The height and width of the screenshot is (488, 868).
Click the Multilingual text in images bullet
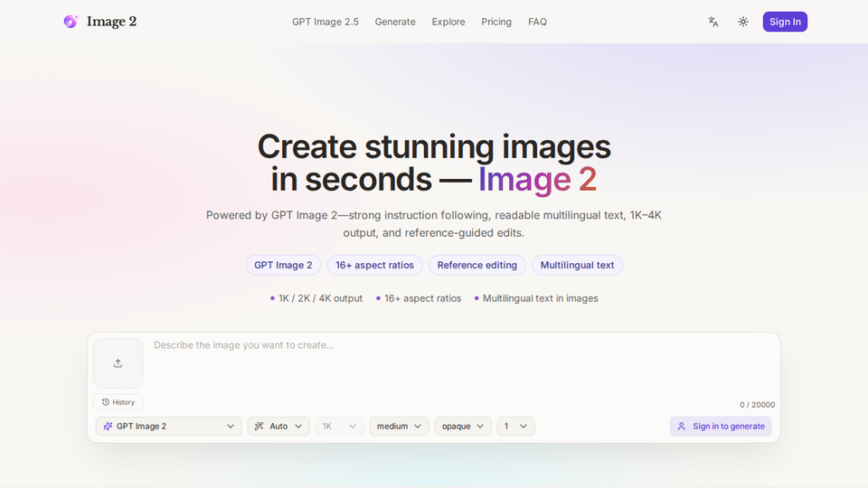pos(541,298)
